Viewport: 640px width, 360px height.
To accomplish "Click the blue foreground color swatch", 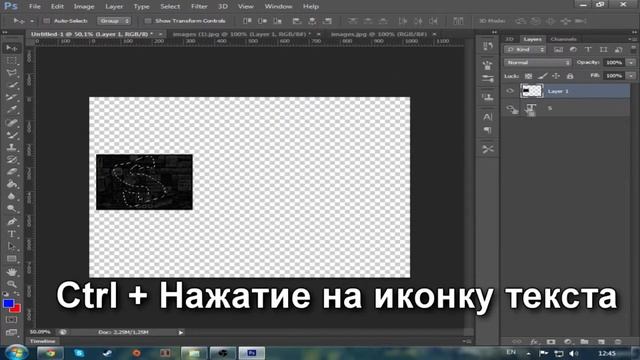I will coord(8,304).
